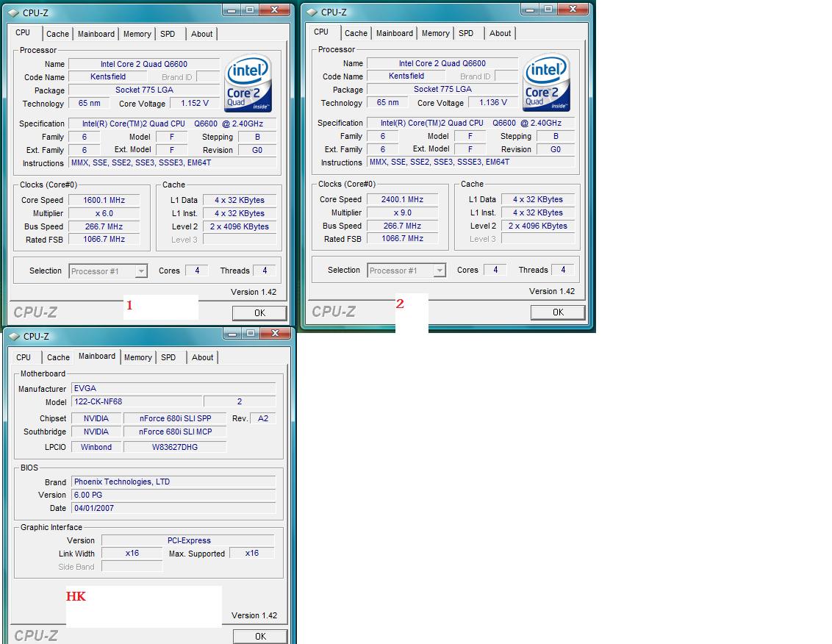Go to CPU tab in bottom window
This screenshot has width=832, height=644.
click(24, 357)
